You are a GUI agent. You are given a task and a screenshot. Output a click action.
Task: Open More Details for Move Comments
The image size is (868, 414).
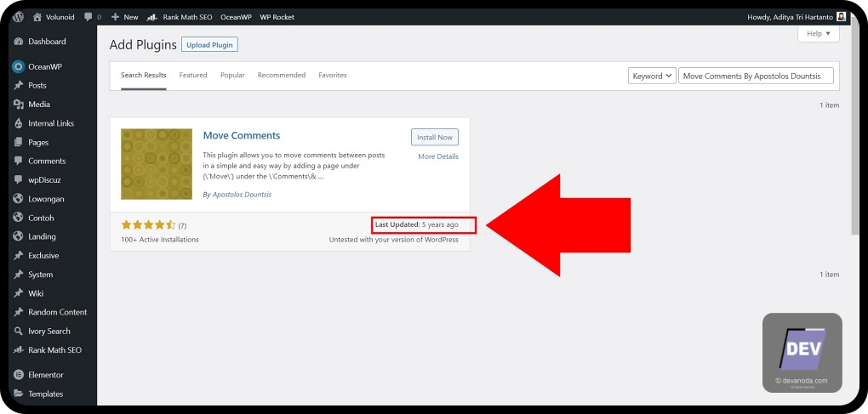click(x=438, y=156)
